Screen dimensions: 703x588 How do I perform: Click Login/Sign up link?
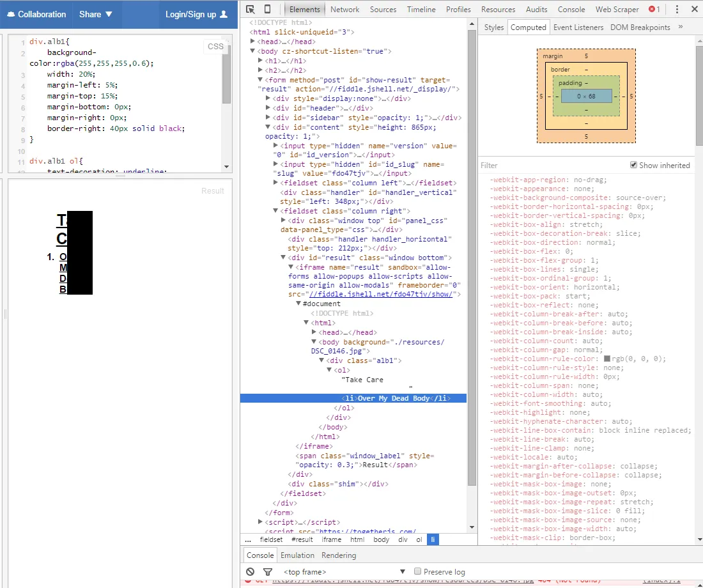(x=196, y=14)
